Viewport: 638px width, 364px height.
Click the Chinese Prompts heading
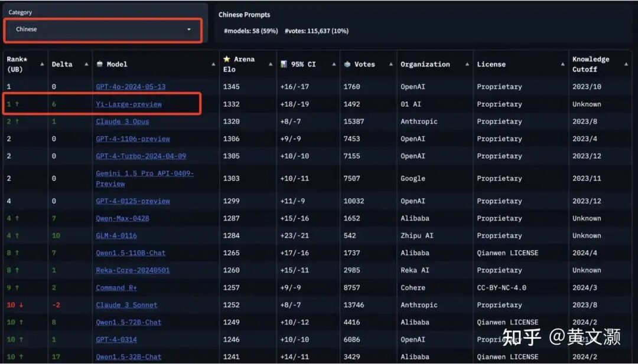pos(244,15)
